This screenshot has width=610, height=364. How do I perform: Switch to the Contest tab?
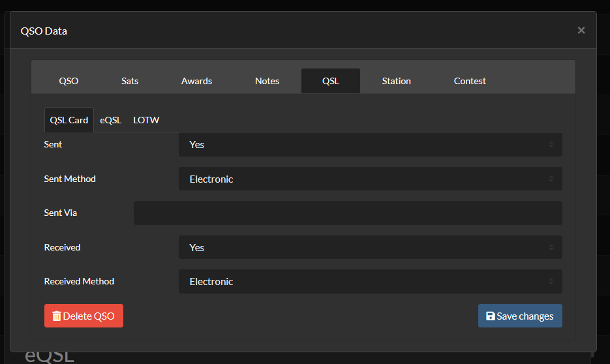(x=470, y=81)
